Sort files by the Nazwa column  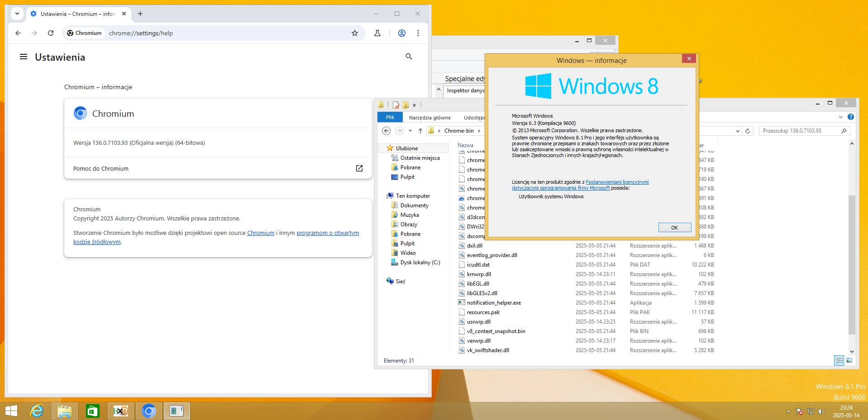pyautogui.click(x=465, y=145)
